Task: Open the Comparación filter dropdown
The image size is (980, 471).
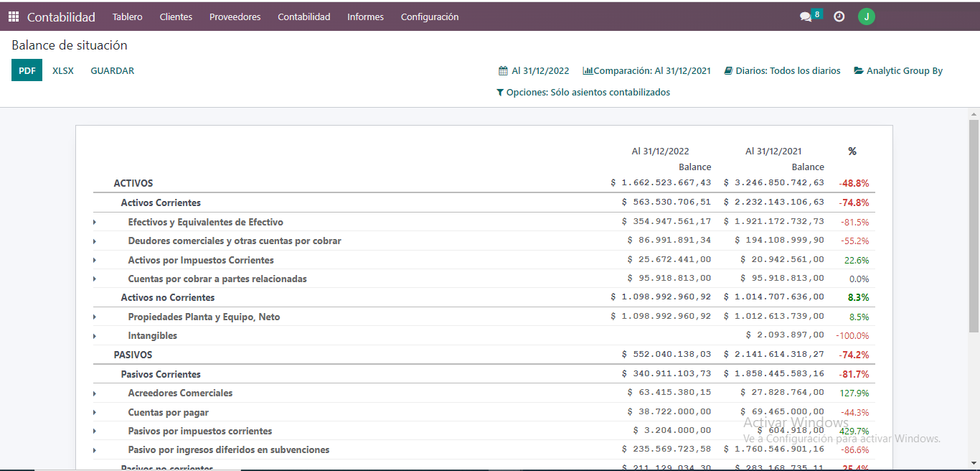Action: pos(646,71)
